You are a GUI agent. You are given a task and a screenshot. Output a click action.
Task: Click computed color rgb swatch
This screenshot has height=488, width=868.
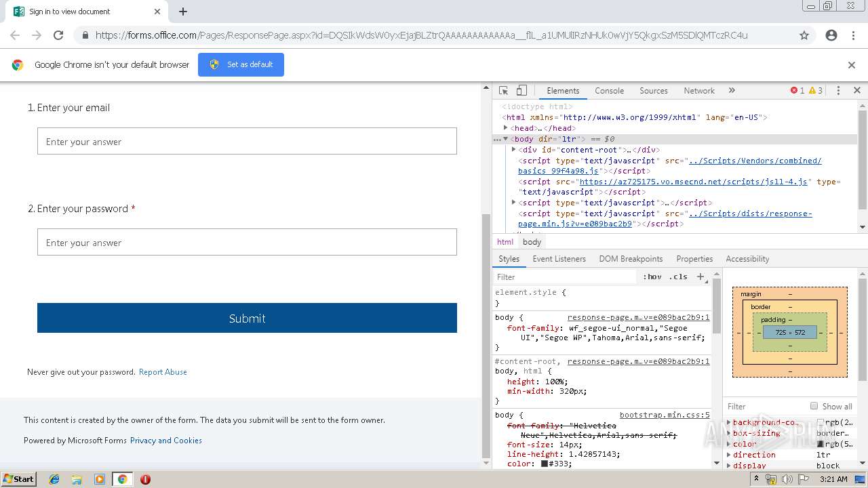(x=820, y=444)
